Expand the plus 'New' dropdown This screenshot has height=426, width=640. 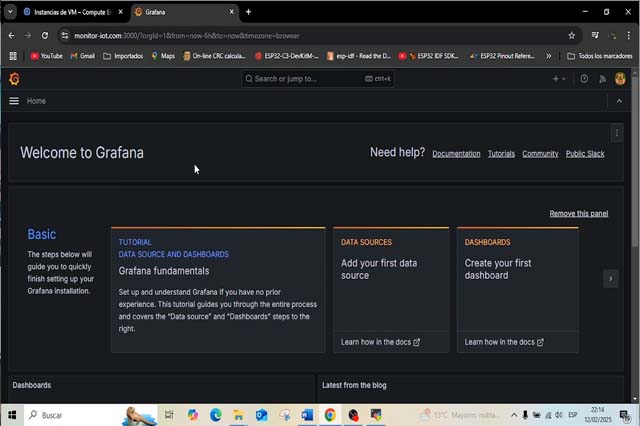(559, 79)
